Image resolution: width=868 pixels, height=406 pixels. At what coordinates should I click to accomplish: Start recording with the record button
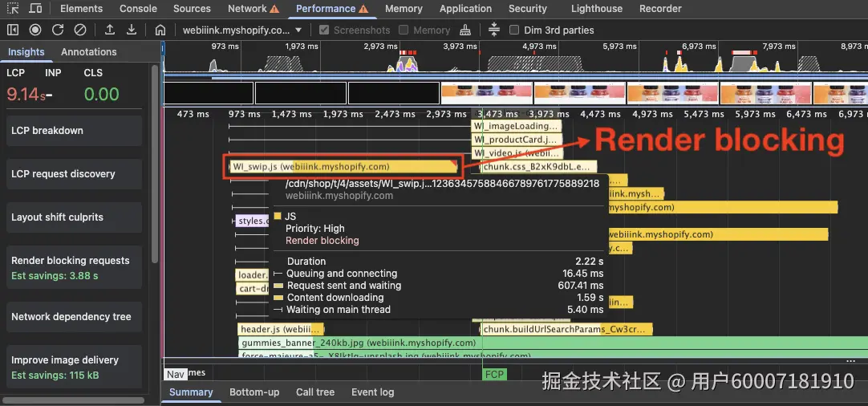[35, 30]
